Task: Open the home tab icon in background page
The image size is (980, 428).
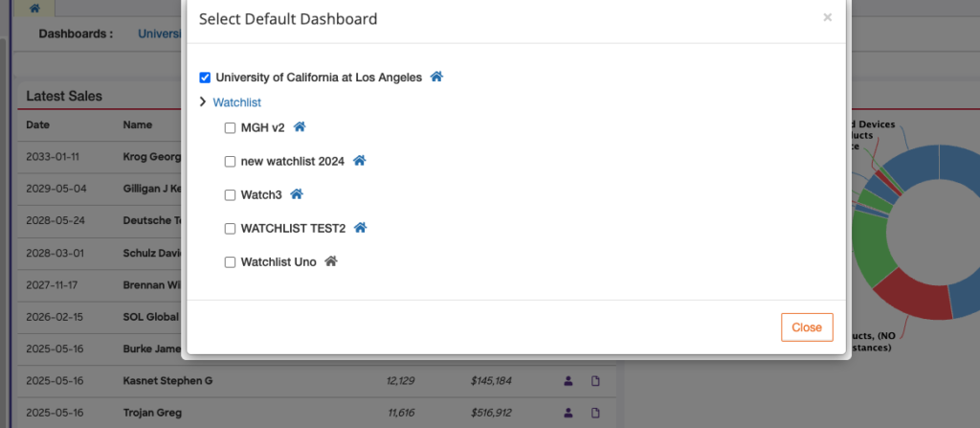Action: click(x=35, y=8)
